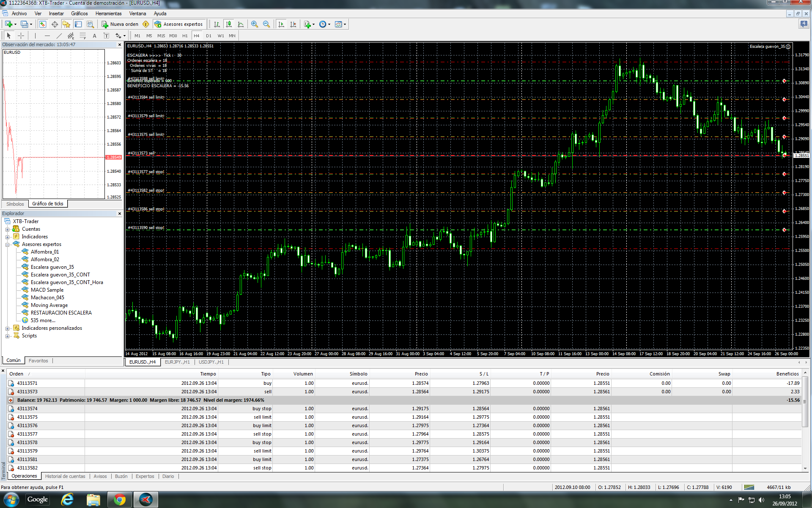Switch to the EURJPY.,H1 chart tab

click(x=177, y=362)
